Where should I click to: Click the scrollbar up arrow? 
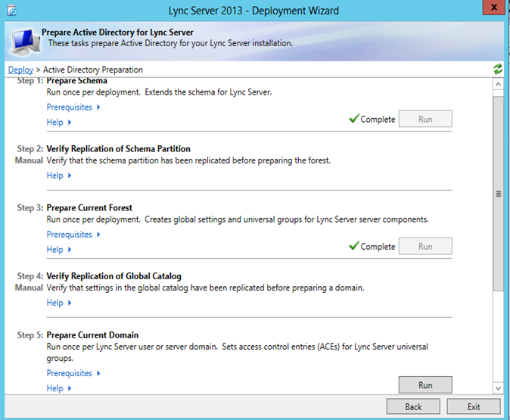pyautogui.click(x=498, y=82)
